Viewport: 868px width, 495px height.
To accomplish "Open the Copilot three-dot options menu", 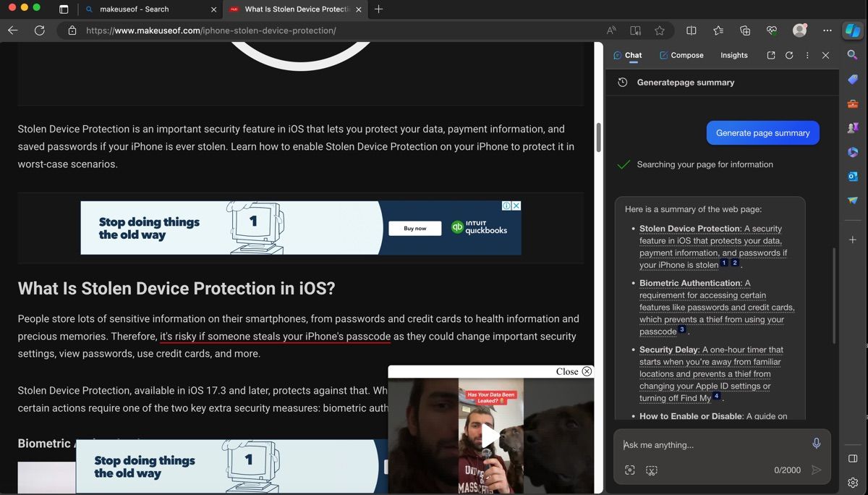I will [x=807, y=55].
